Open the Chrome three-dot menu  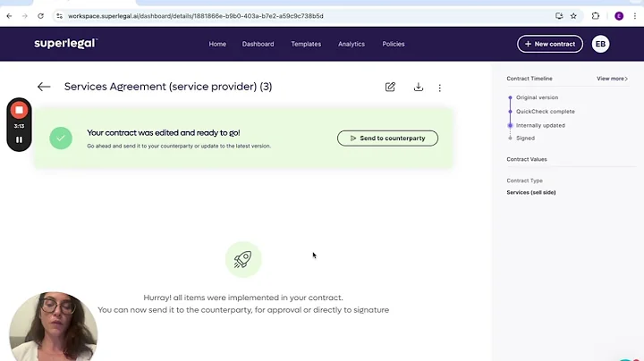635,16
